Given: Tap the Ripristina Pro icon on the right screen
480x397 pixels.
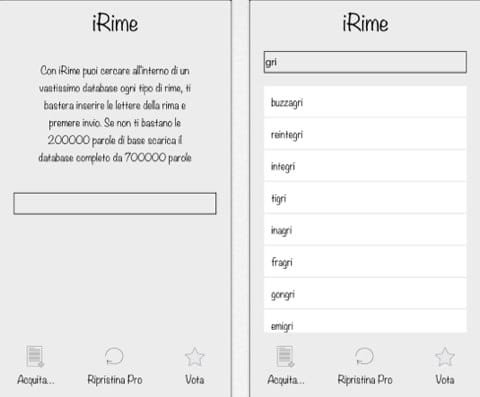Looking at the screenshot, I should pyautogui.click(x=364, y=356).
